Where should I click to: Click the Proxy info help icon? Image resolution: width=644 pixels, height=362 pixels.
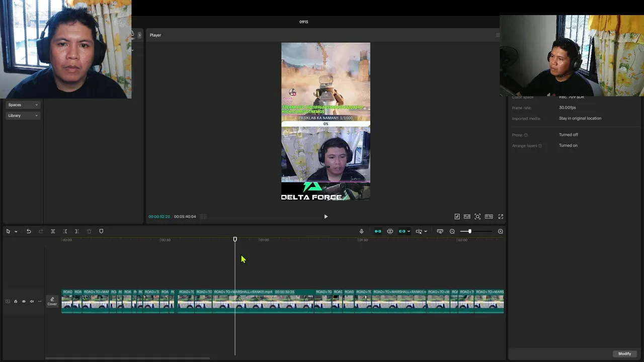point(526,135)
